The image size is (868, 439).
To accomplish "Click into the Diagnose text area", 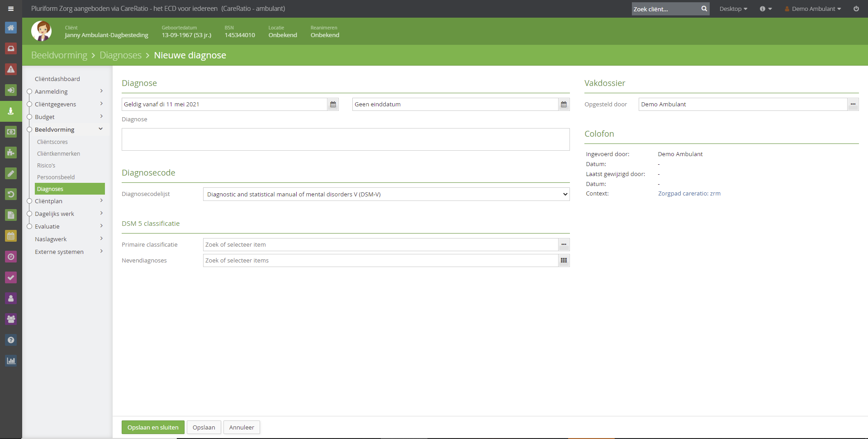I will pos(346,139).
